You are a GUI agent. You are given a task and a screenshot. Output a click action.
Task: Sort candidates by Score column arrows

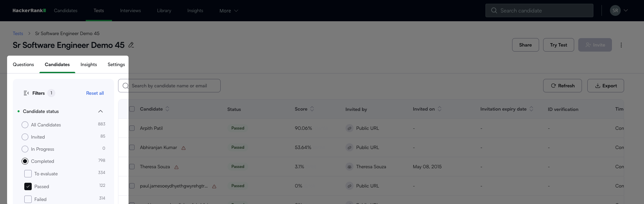tap(312, 109)
